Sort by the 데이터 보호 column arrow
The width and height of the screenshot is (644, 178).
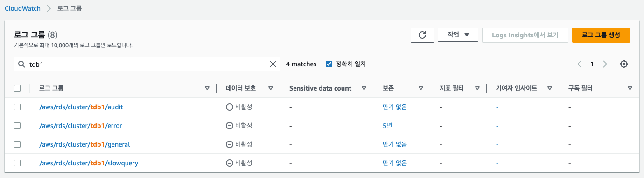(x=271, y=88)
